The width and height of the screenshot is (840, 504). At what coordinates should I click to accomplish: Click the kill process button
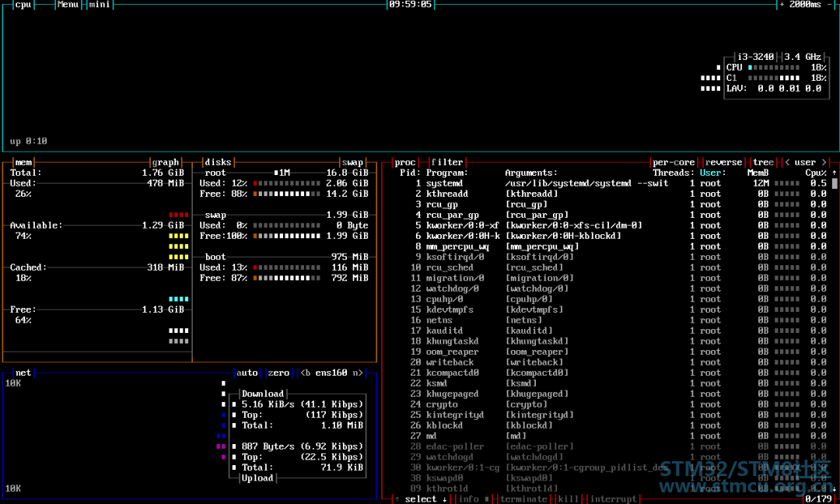(x=568, y=499)
